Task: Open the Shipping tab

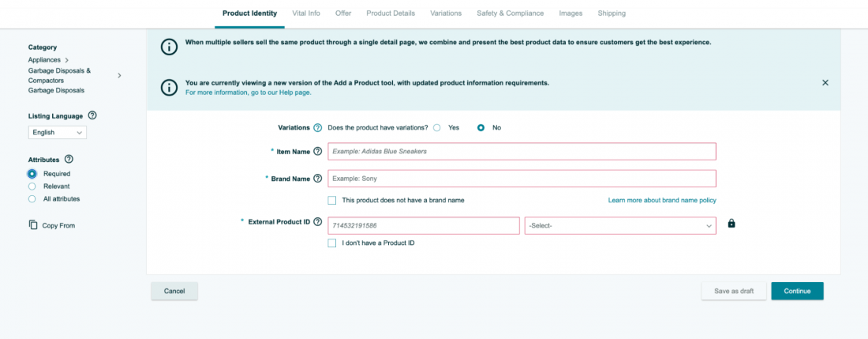Action: point(612,13)
